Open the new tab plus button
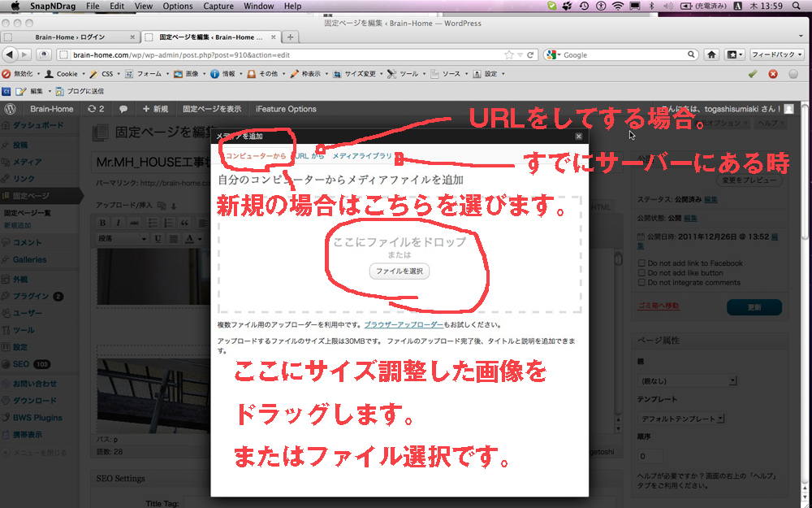The image size is (812, 508). pyautogui.click(x=290, y=37)
